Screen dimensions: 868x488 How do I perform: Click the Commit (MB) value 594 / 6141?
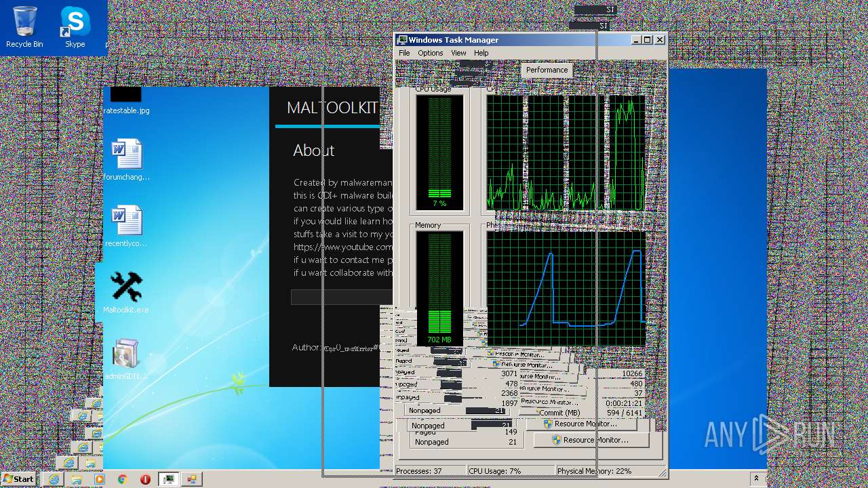624,413
